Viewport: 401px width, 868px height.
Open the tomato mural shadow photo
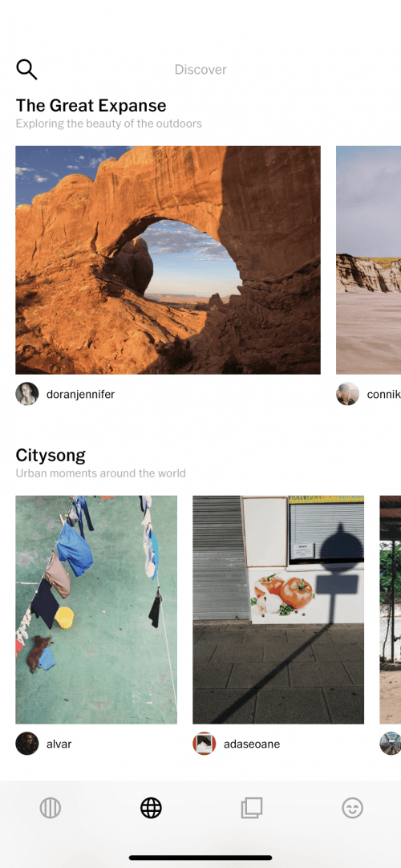pyautogui.click(x=278, y=610)
